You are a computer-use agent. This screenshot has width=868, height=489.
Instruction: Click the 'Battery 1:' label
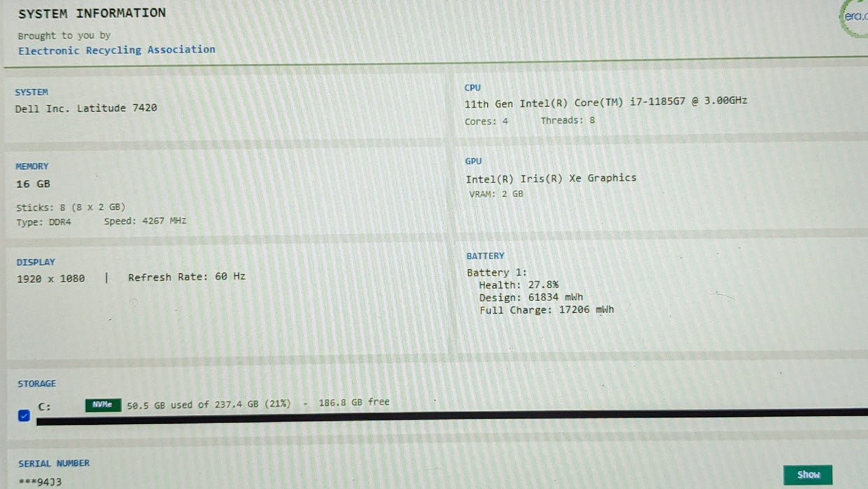pos(497,273)
